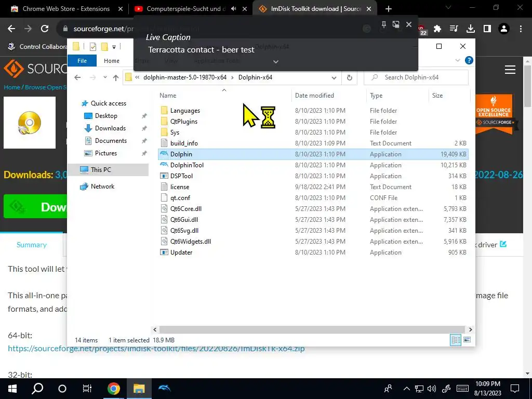Image resolution: width=532 pixels, height=399 pixels.
Task: Open Dolphin emulator on the taskbar
Action: pos(165,388)
